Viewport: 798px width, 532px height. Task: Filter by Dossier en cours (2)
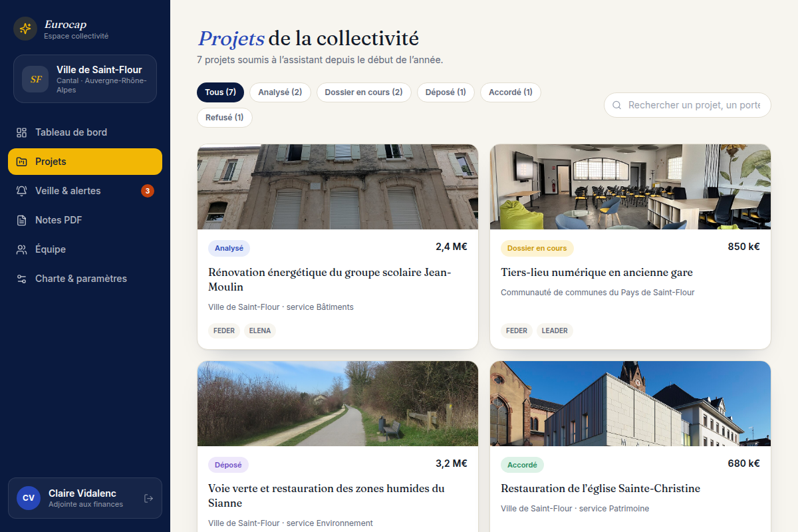click(364, 92)
